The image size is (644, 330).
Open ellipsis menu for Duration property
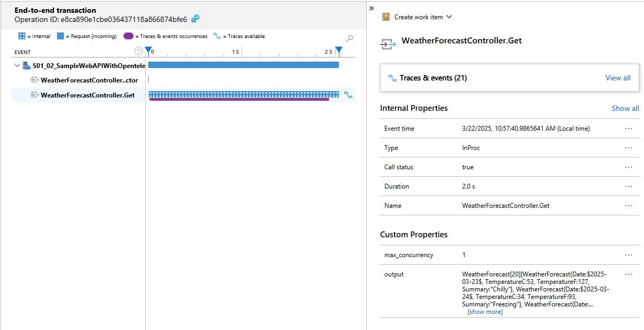(628, 186)
